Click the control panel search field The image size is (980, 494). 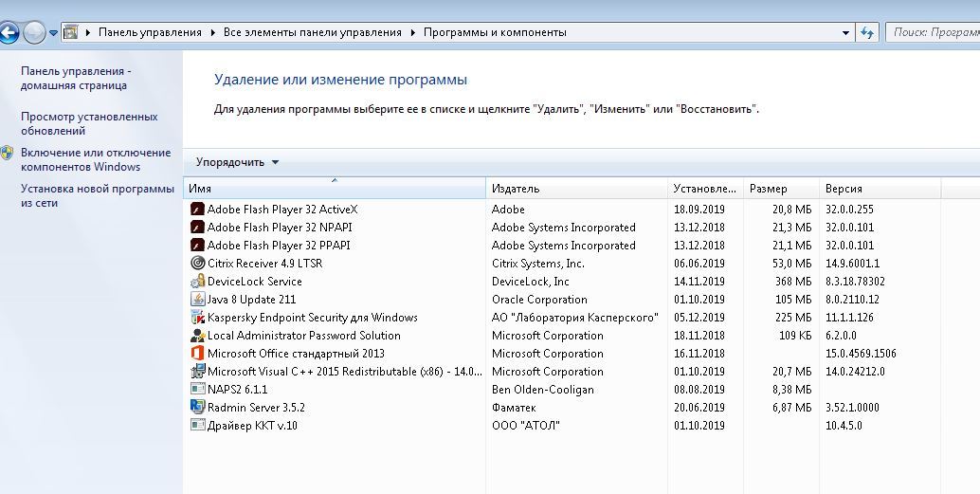(x=934, y=32)
